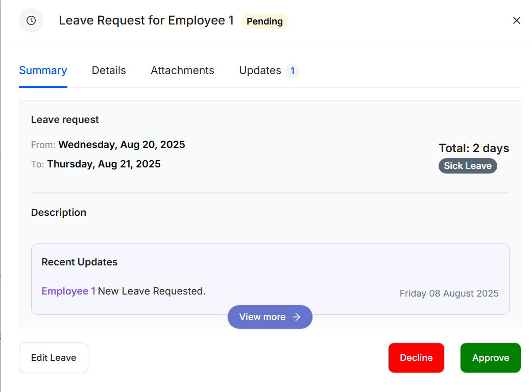This screenshot has height=392, width=532.
Task: Click the To date Thursday, Aug 21
Action: click(104, 164)
